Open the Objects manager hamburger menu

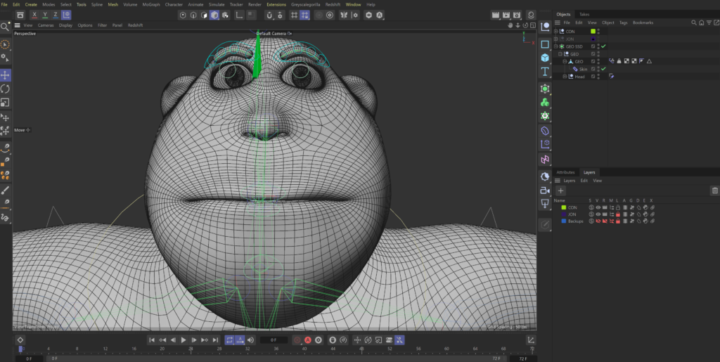tap(557, 23)
